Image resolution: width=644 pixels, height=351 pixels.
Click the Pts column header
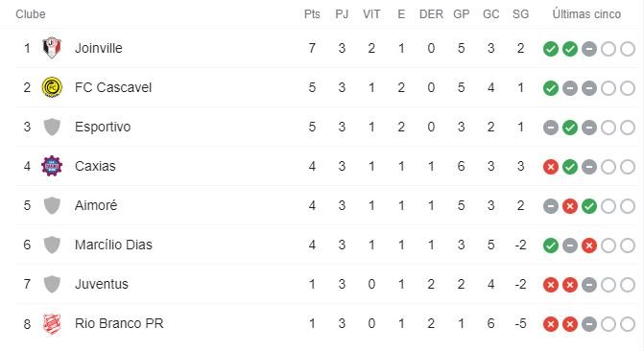(312, 14)
